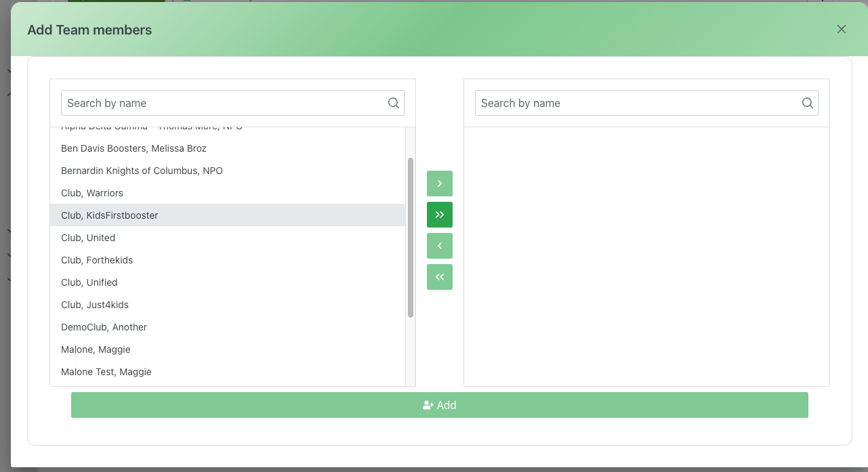
Task: Select Bernardin Knights of Columbus, NPO
Action: click(x=142, y=171)
